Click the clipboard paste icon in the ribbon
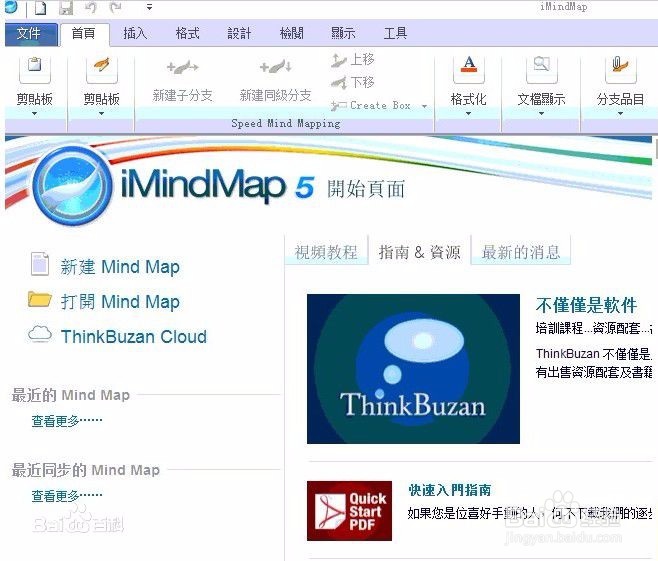This screenshot has width=658, height=561. [x=35, y=67]
